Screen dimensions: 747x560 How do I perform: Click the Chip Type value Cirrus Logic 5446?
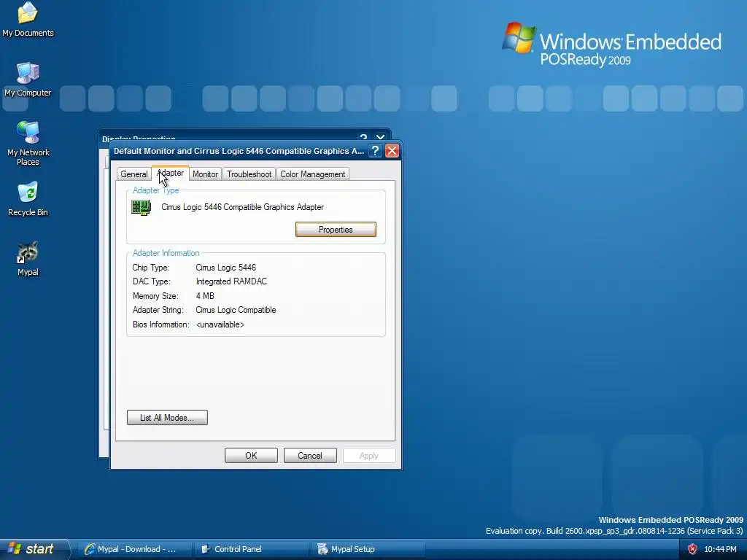point(226,268)
